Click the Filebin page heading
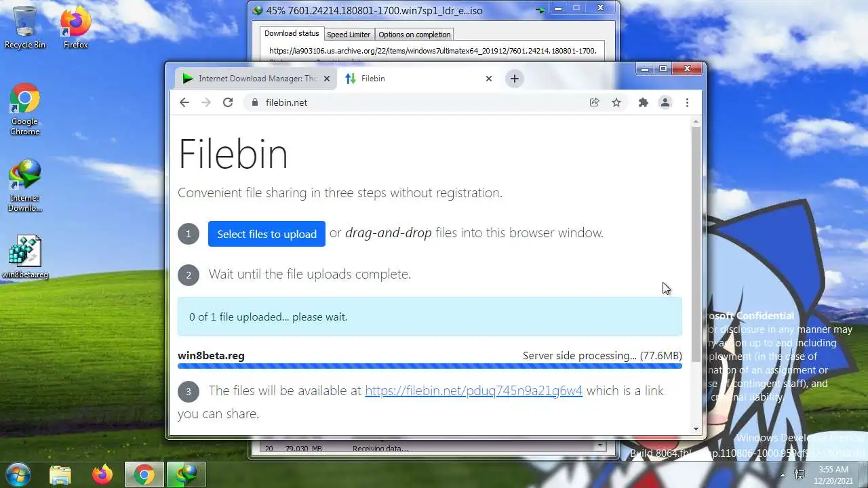This screenshot has height=488, width=868. [233, 154]
